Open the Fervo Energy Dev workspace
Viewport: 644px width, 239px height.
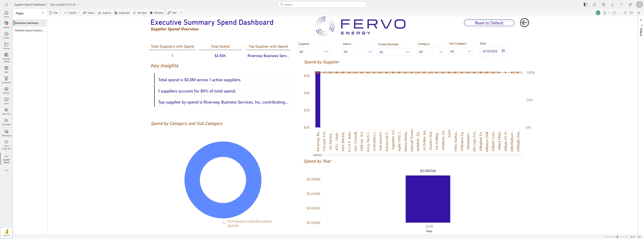(6, 143)
